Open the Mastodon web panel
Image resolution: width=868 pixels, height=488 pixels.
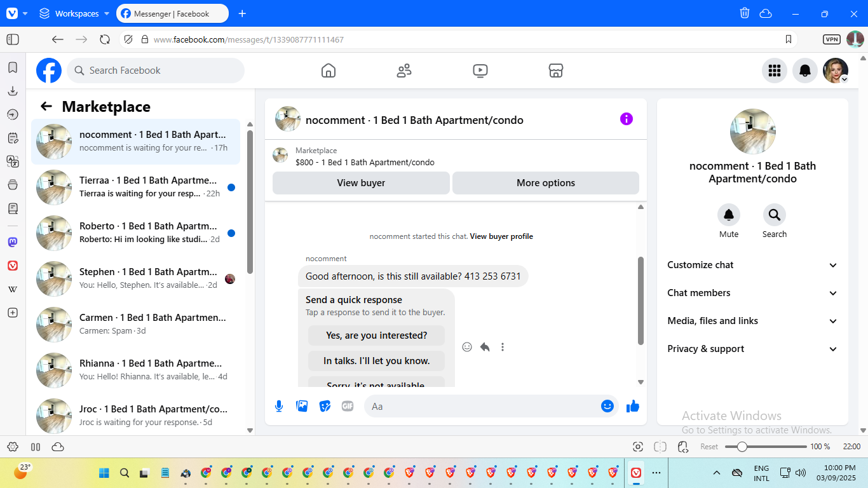13,242
